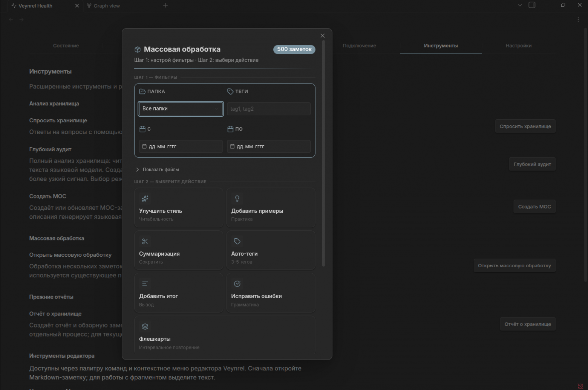The width and height of the screenshot is (588, 390).
Task: Select the Суммаризация action card
Action: (179, 250)
